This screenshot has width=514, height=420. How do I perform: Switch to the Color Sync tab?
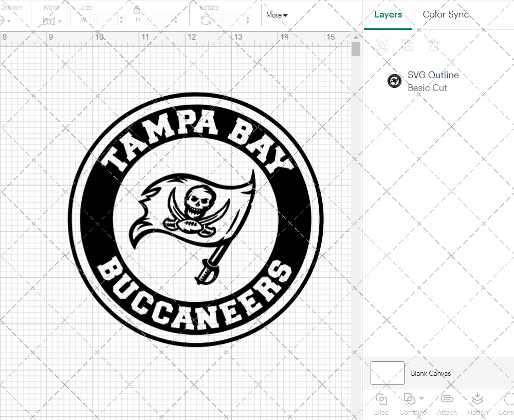click(446, 14)
